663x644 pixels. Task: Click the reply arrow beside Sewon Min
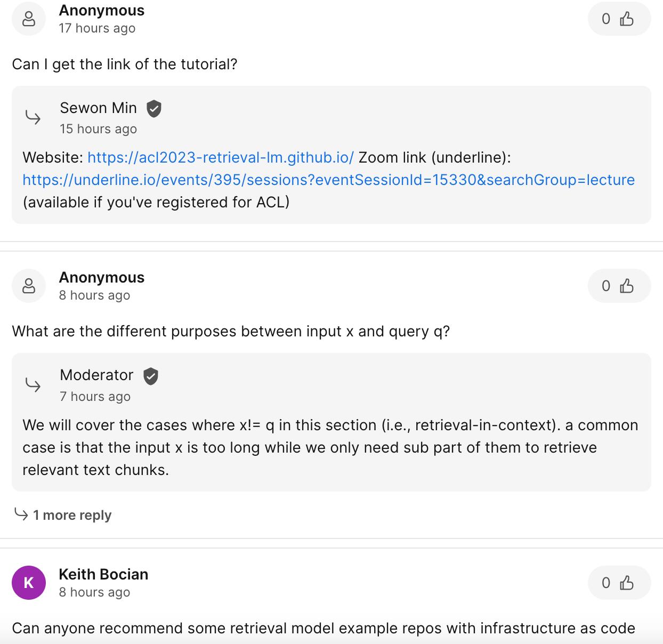(33, 117)
